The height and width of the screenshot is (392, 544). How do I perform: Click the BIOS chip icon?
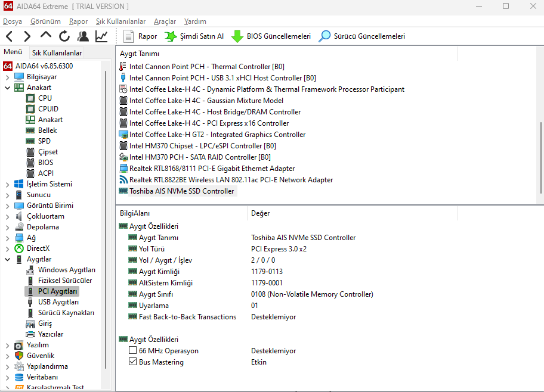(x=30, y=163)
